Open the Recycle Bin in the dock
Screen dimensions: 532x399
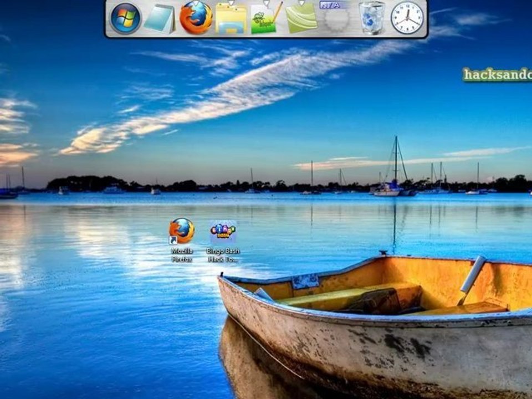pos(372,18)
